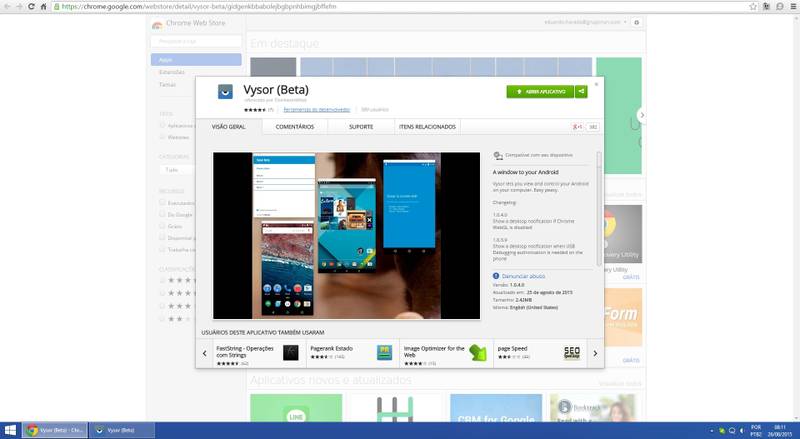This screenshot has width=800, height=439.
Task: Click the compatible device icon
Action: pyautogui.click(x=498, y=156)
